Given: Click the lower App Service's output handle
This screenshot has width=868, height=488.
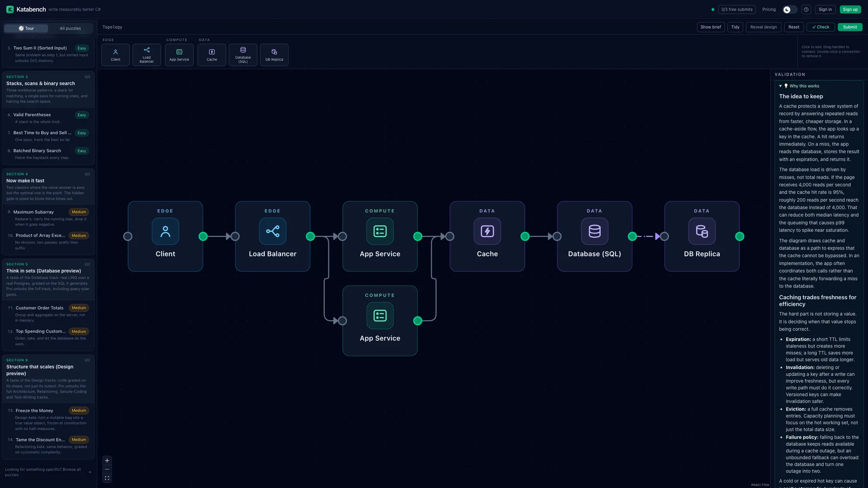Looking at the screenshot, I should 418,321.
